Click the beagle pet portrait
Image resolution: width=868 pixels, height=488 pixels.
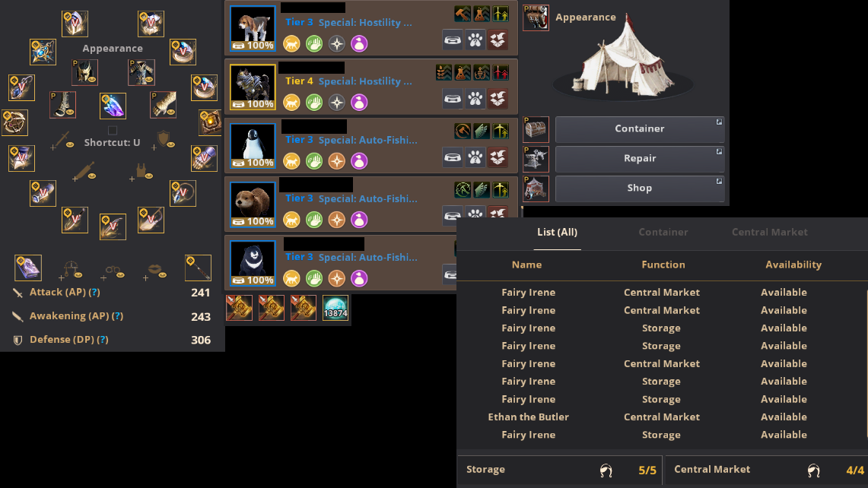coord(253,29)
